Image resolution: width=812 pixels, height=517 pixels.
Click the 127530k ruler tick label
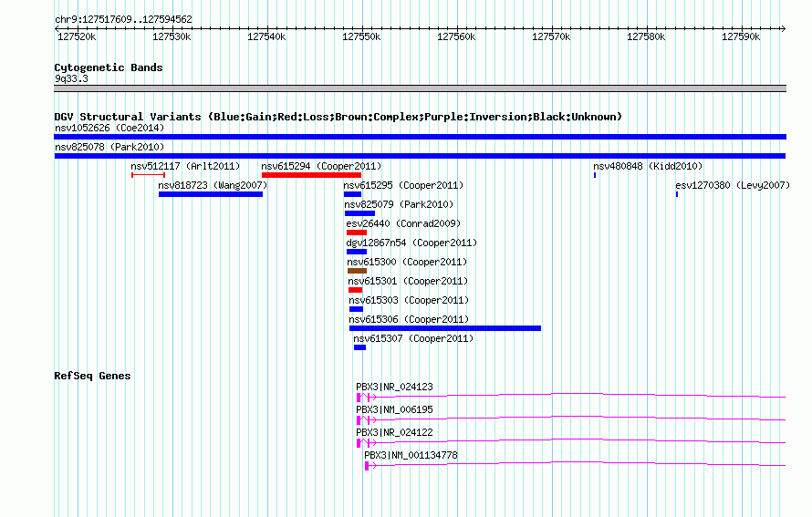172,36
